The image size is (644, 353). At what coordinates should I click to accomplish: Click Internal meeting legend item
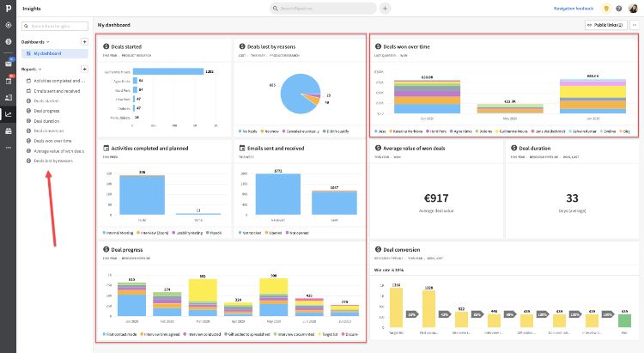[x=118, y=233]
